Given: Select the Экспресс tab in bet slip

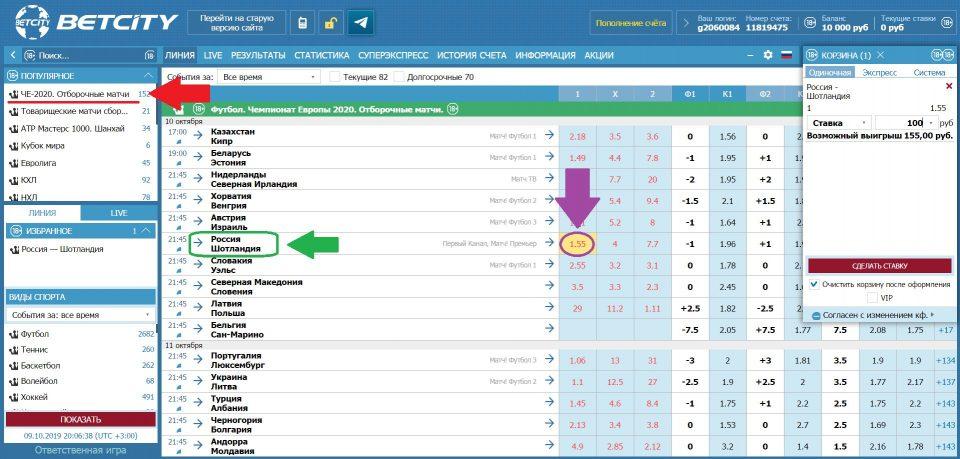Looking at the screenshot, I should [879, 72].
